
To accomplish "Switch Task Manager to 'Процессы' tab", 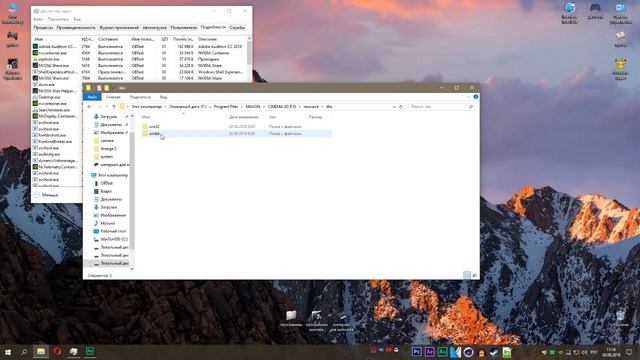I will tap(43, 27).
